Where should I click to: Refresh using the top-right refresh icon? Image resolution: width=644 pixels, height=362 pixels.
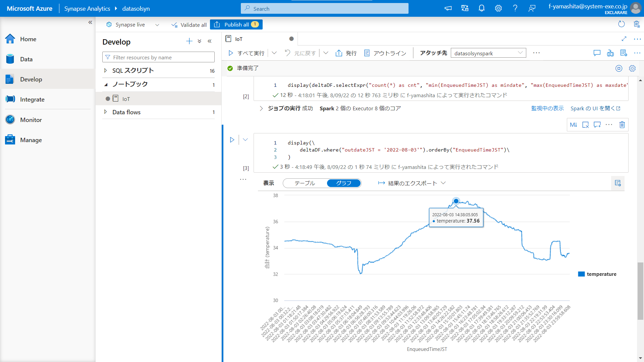[621, 24]
